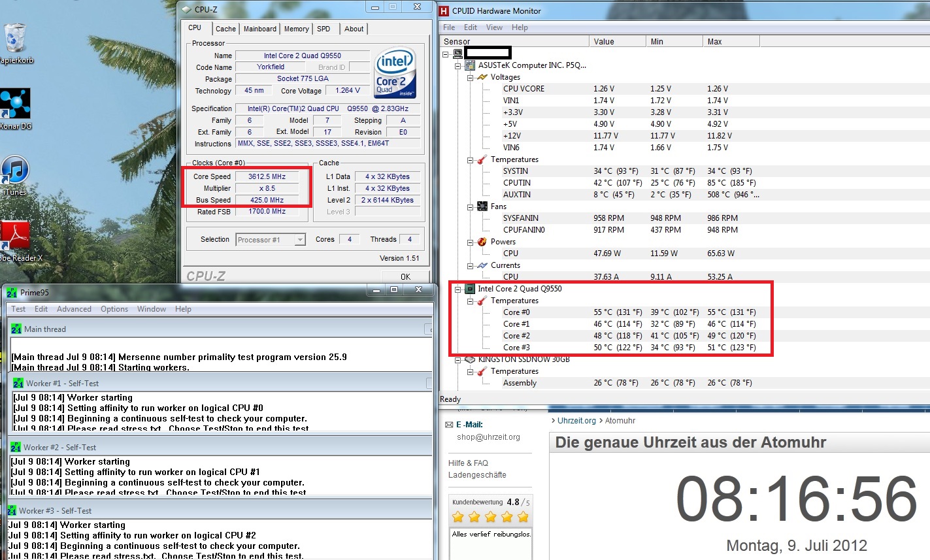930x560 pixels.
Task: Select the ASUSTeK motherboard icon
Action: [470, 65]
